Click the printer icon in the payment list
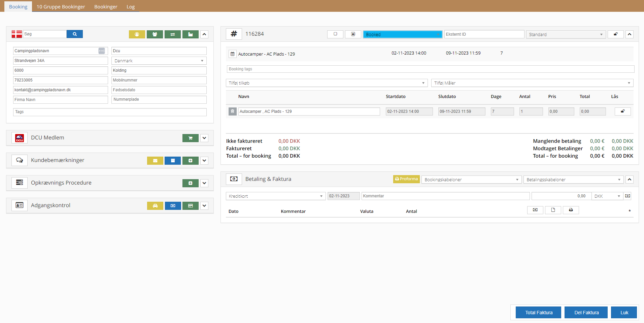 pos(571,210)
